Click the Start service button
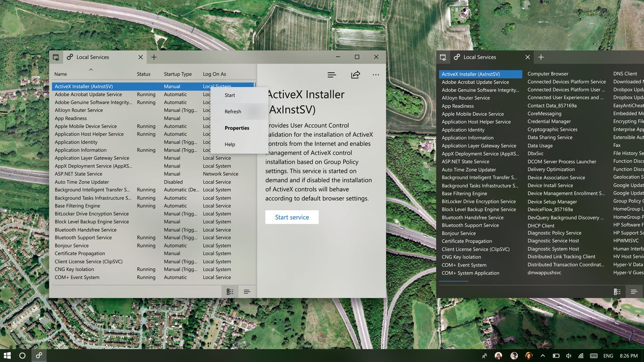The width and height of the screenshot is (644, 362). (x=291, y=217)
